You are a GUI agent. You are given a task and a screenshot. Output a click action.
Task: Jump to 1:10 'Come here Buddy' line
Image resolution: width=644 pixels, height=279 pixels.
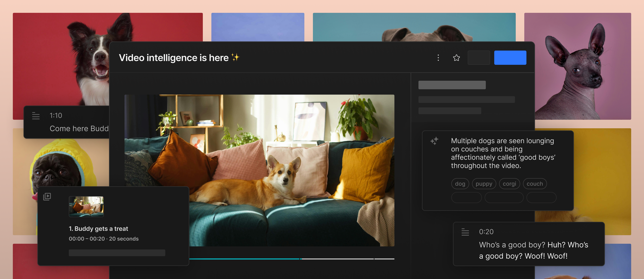[x=79, y=128]
